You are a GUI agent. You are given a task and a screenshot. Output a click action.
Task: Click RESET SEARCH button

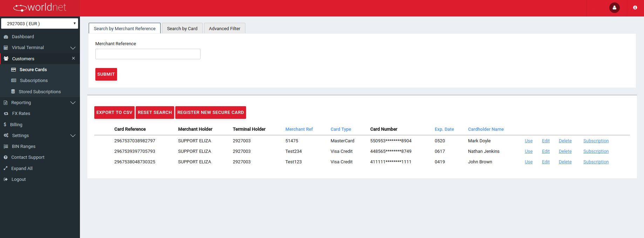tap(155, 113)
